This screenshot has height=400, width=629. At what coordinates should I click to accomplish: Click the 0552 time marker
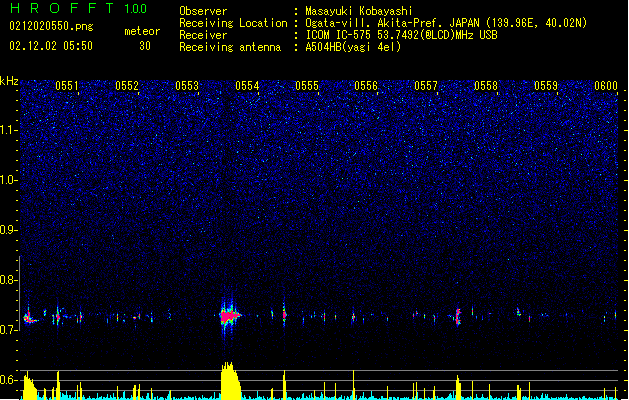(x=127, y=86)
